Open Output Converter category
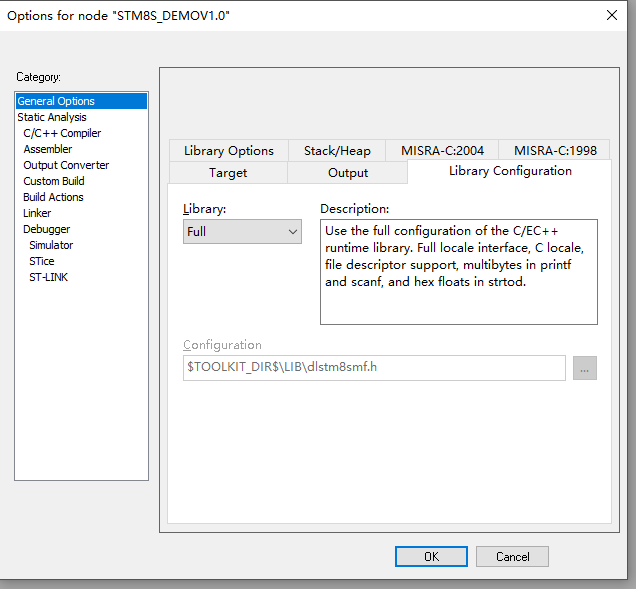This screenshot has height=589, width=636. (66, 165)
